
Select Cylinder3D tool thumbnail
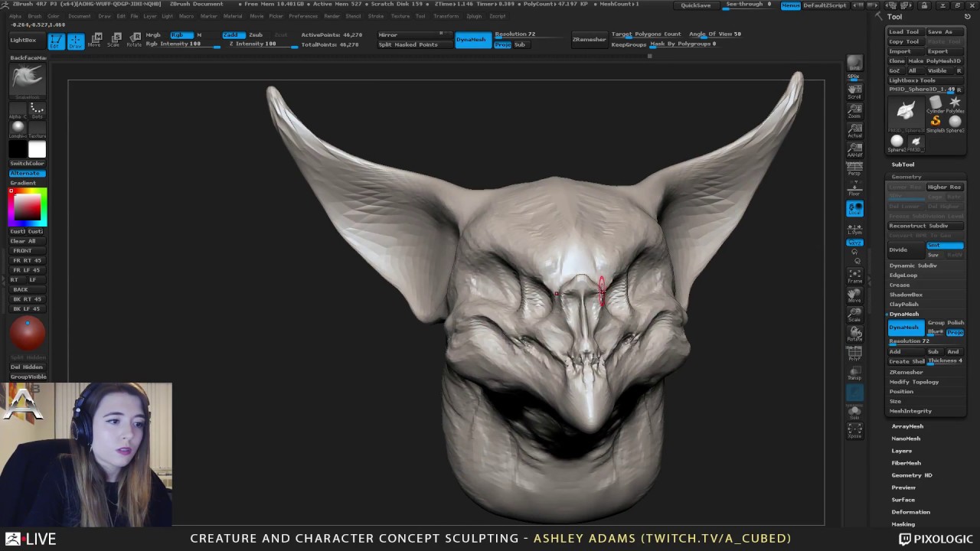(x=936, y=104)
